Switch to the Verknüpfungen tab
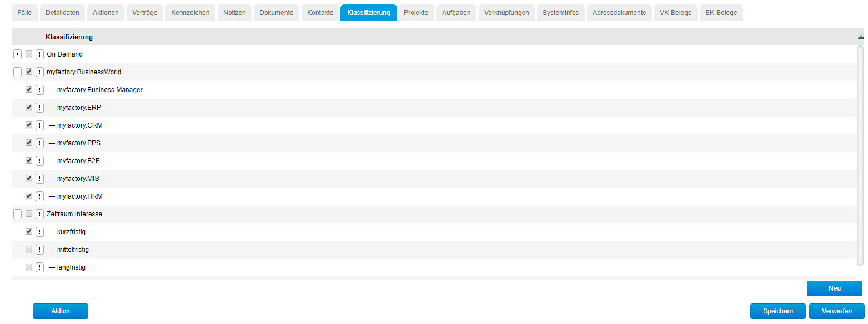This screenshot has width=868, height=324. coord(506,13)
